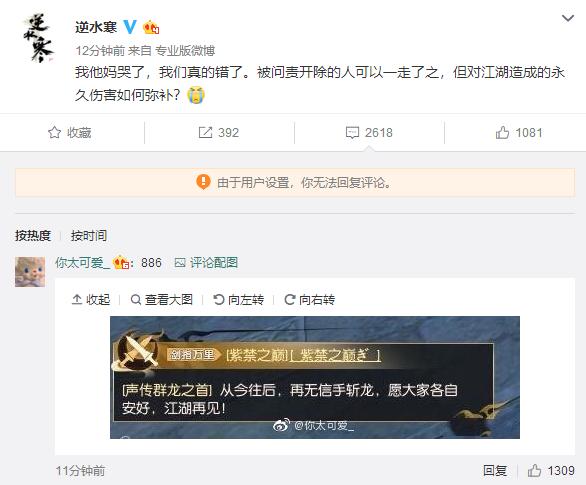Click the crown membership badge beside 逆水寒
586x485 pixels.
click(151, 27)
